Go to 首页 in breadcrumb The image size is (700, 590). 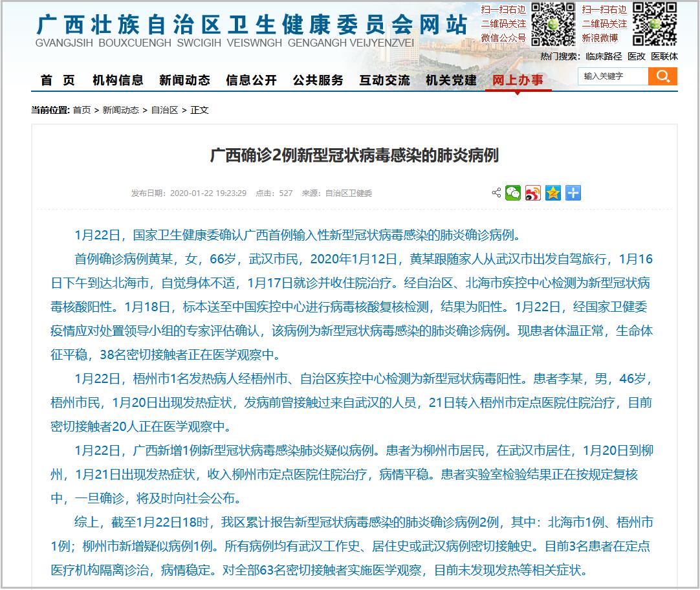coord(82,110)
